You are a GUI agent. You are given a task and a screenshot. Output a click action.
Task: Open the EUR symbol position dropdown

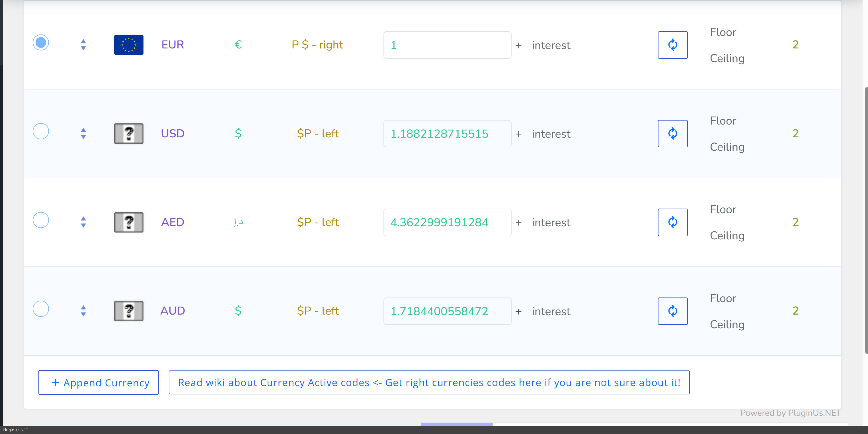[x=317, y=45]
